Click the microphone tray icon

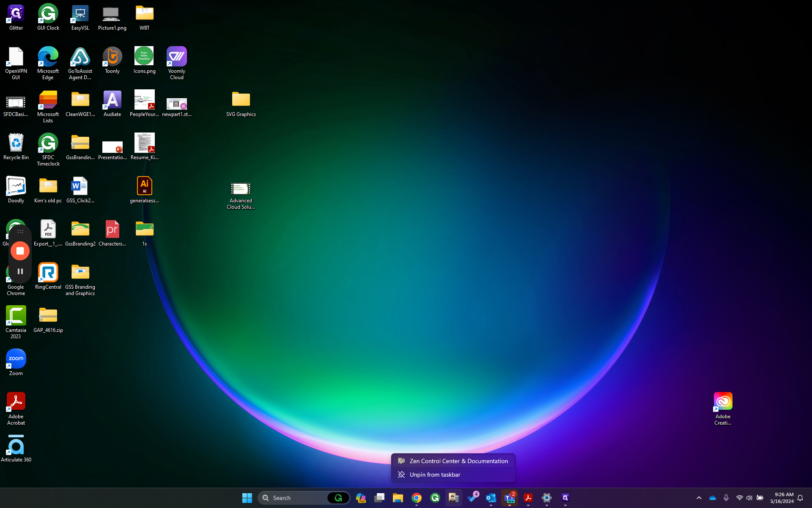pyautogui.click(x=726, y=498)
